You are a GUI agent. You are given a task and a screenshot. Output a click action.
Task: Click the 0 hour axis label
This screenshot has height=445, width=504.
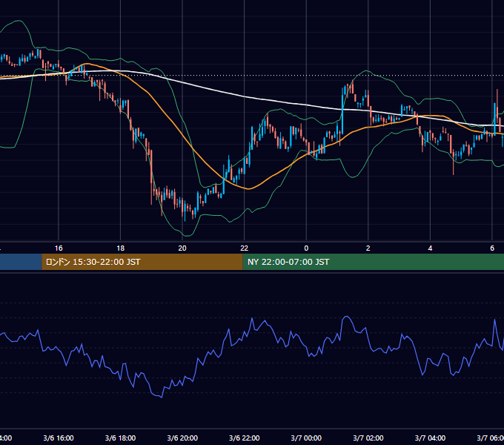pyautogui.click(x=306, y=248)
